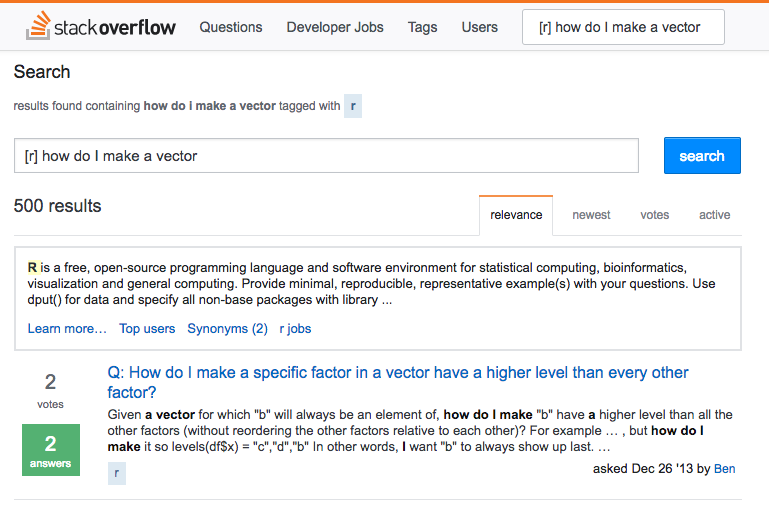769x507 pixels.
Task: Open the Questions page
Action: click(x=231, y=27)
